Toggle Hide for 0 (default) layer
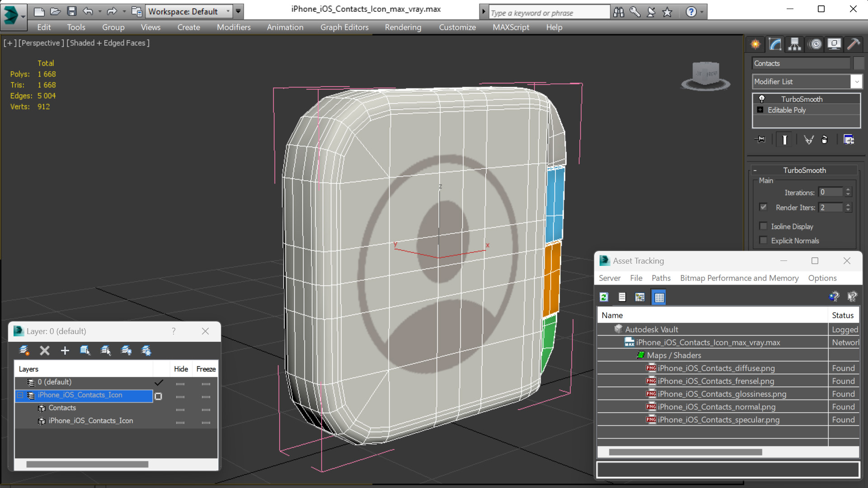 click(180, 384)
